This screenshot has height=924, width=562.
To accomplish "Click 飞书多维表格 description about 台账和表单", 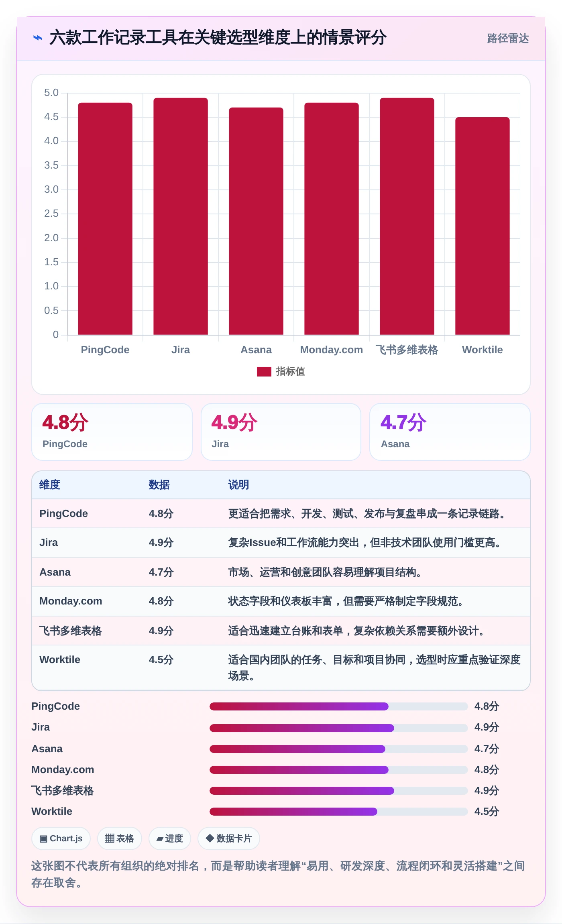I will tap(356, 631).
